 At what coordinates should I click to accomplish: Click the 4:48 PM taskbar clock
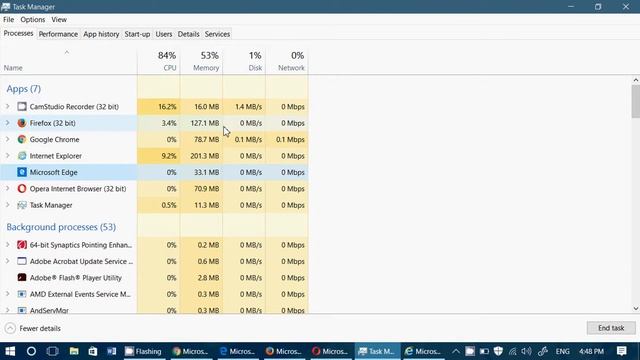click(591, 351)
